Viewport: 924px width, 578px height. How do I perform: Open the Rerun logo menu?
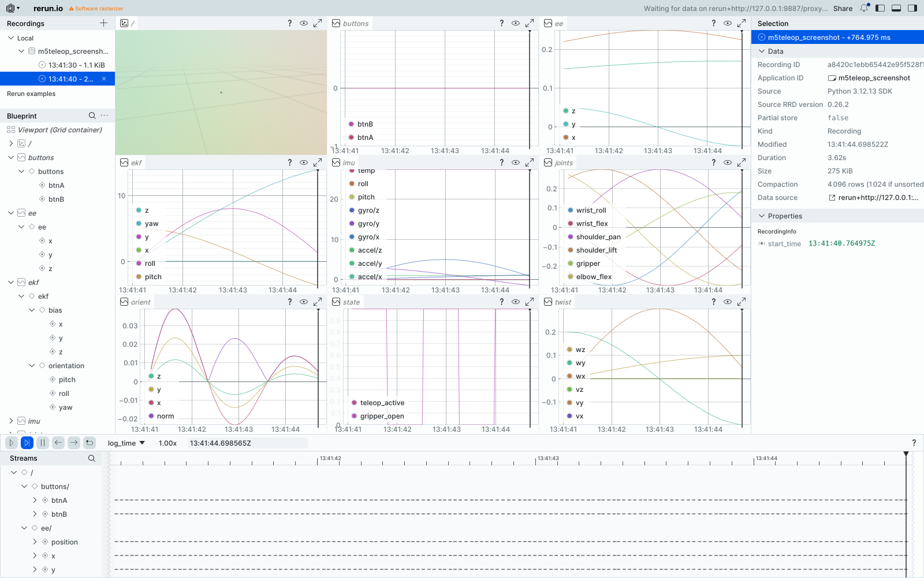click(x=13, y=8)
